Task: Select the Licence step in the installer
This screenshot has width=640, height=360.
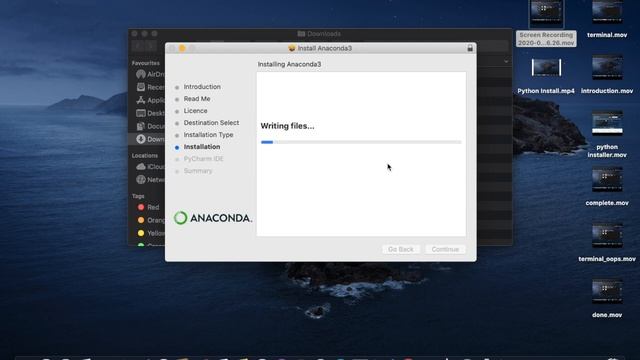Action: [195, 111]
